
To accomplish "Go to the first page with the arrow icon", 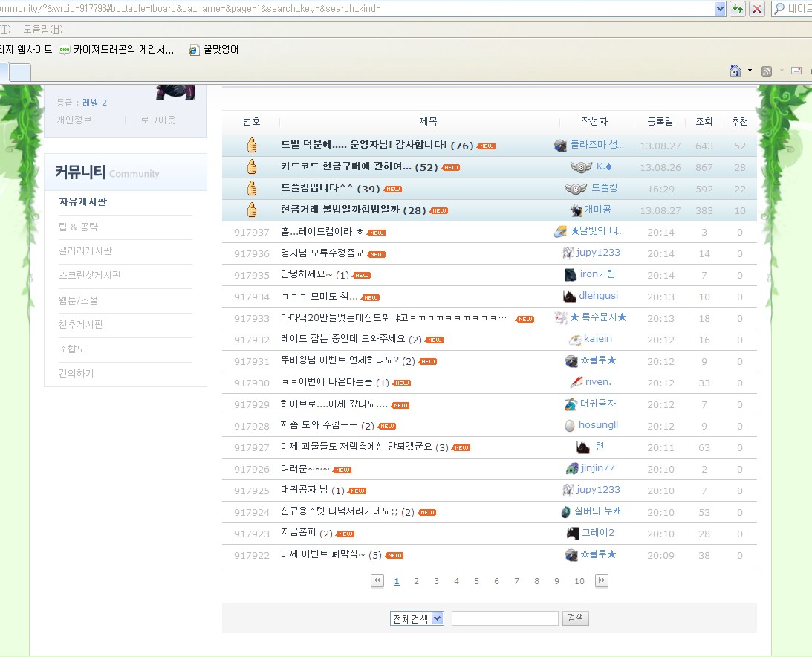I will click(377, 580).
